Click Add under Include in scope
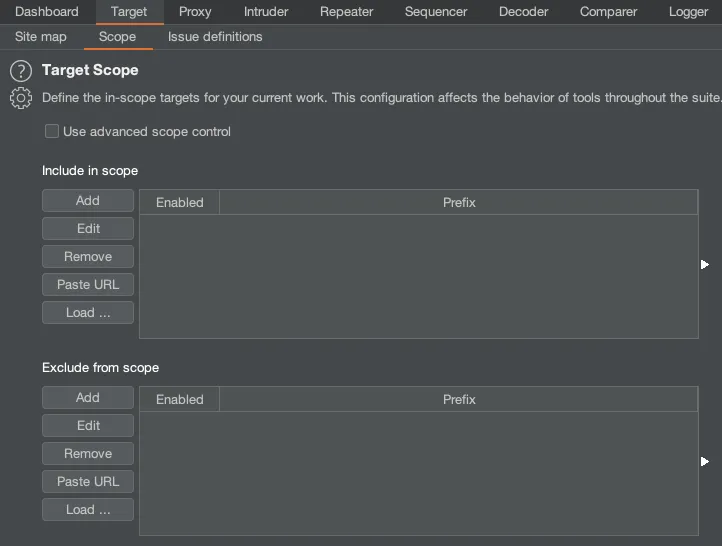Screen dimensions: 722x546 (88, 201)
